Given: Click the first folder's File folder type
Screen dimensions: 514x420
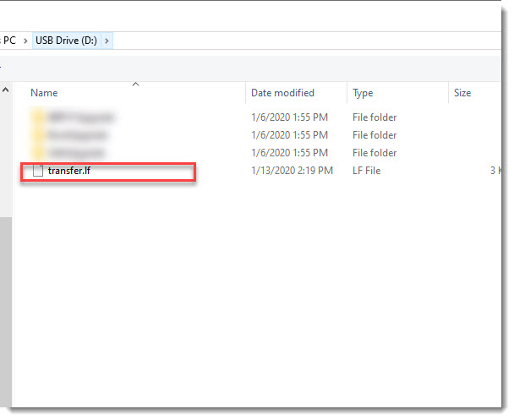Looking at the screenshot, I should coord(375,117).
